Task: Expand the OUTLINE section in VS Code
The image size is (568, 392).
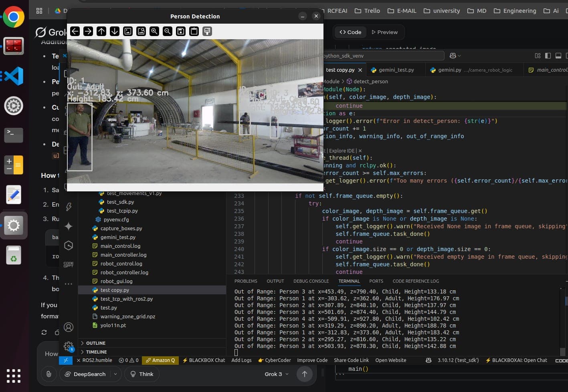Action: point(152,343)
